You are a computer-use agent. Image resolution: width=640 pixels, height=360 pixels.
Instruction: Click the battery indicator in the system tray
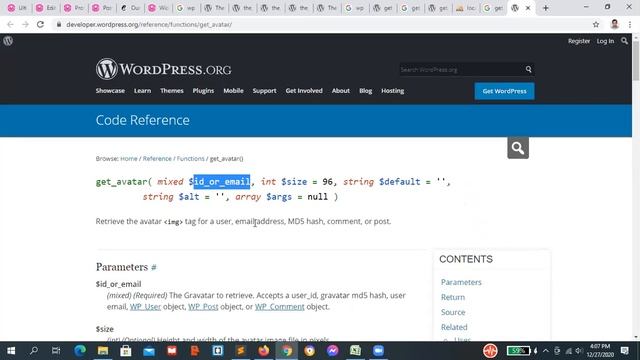[518, 351]
